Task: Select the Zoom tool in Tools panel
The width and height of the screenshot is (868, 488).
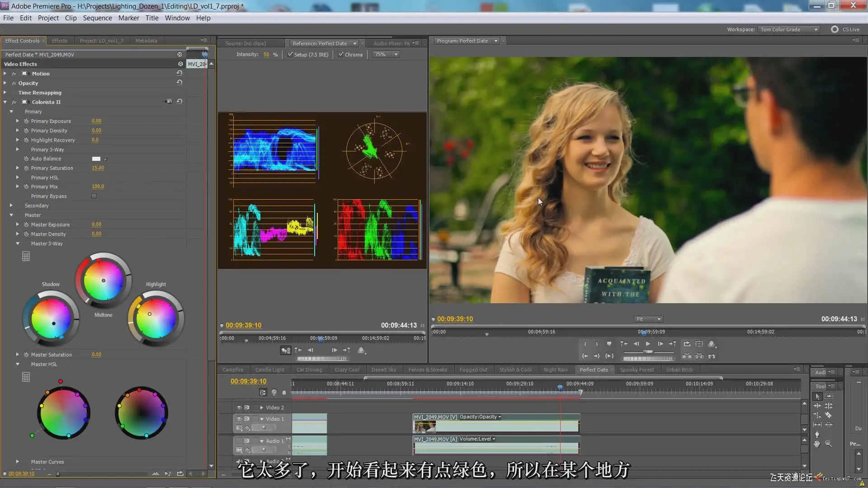Action: [828, 444]
